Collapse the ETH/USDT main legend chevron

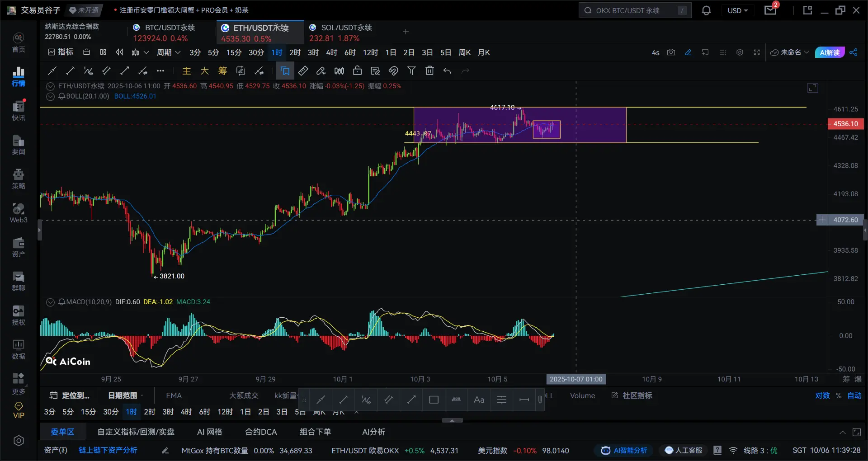[x=50, y=86]
